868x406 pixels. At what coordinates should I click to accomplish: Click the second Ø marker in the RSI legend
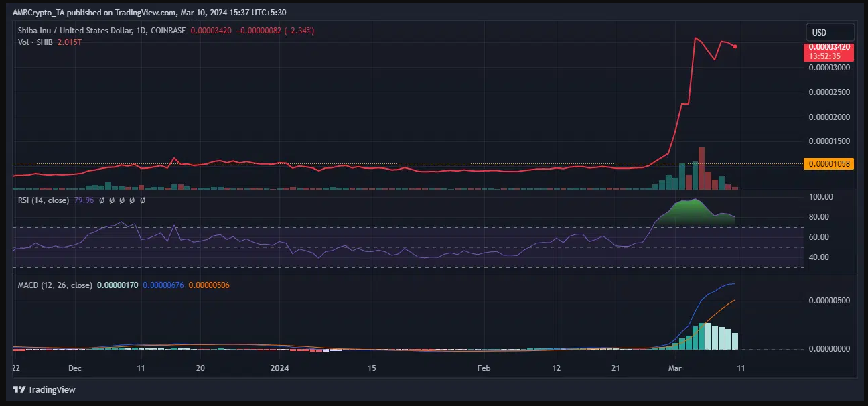click(111, 200)
